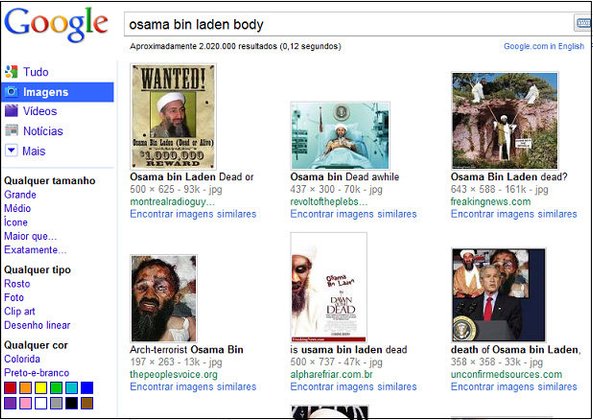Open the Maior que... size option
The image size is (593, 420).
click(30, 236)
